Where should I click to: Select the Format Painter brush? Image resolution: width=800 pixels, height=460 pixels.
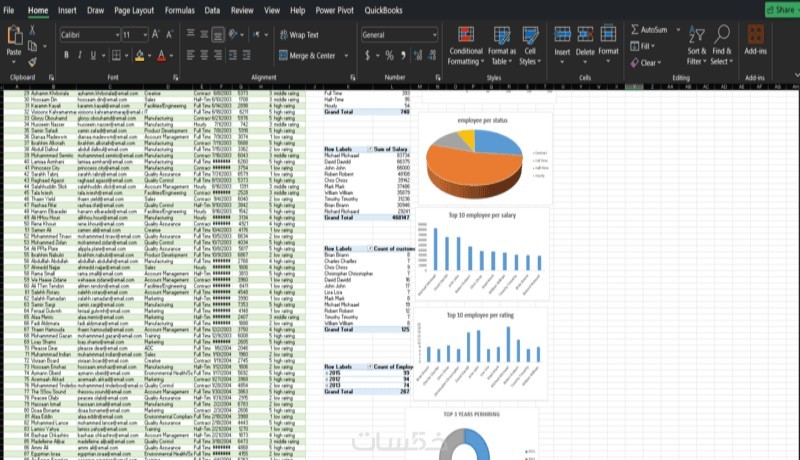click(x=32, y=62)
